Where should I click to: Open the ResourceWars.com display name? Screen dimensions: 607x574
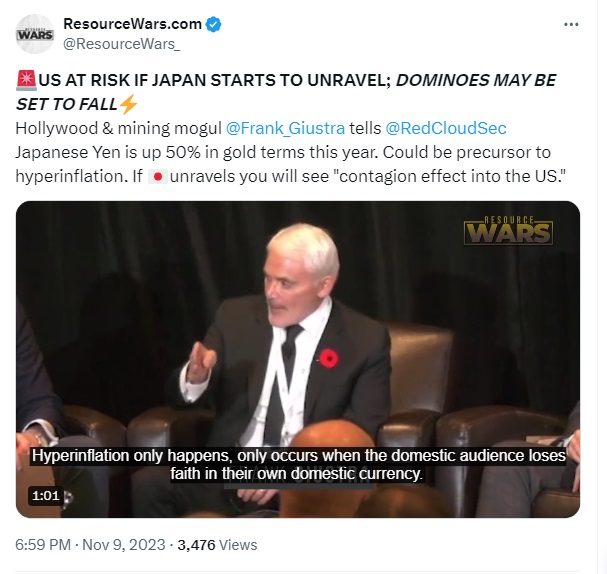pos(132,24)
